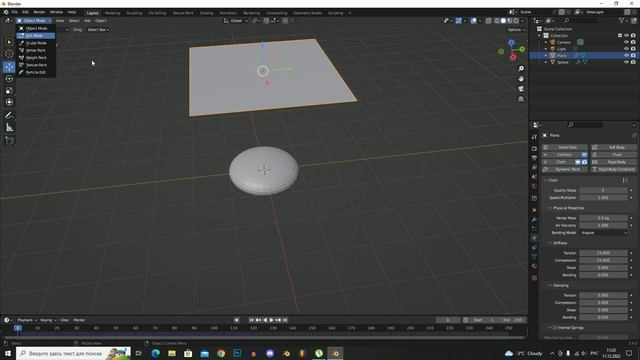
Task: Hide the Plane in the outliner
Action: pyautogui.click(x=626, y=55)
